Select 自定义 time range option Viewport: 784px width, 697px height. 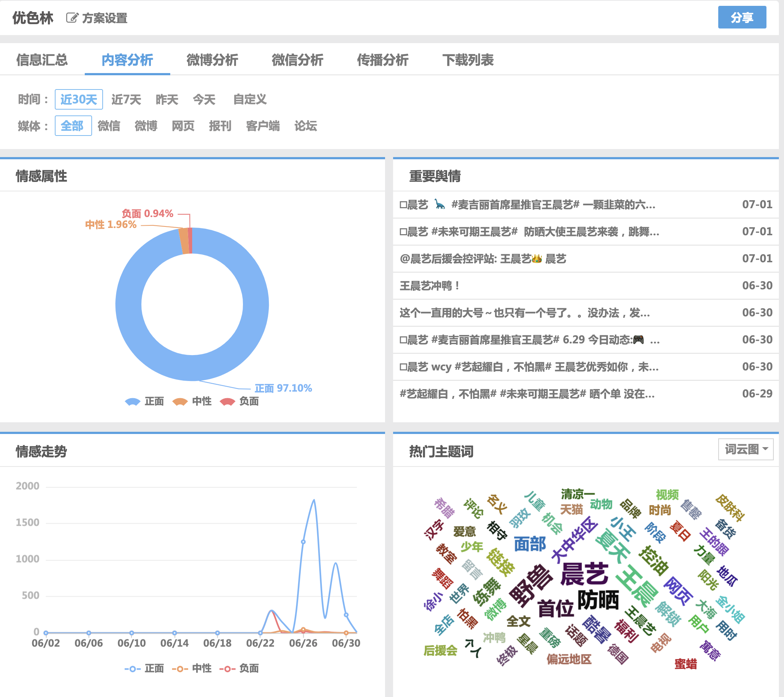click(250, 99)
